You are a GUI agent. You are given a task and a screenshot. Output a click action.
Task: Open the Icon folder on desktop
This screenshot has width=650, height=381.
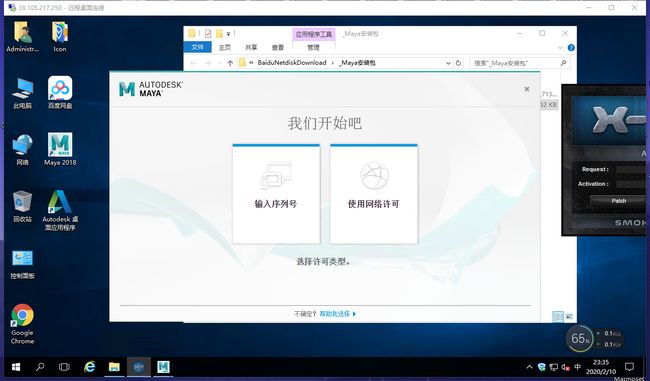click(x=60, y=37)
